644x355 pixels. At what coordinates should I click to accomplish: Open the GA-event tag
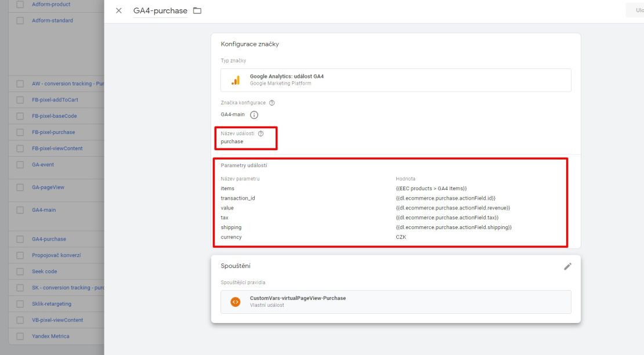tap(43, 165)
